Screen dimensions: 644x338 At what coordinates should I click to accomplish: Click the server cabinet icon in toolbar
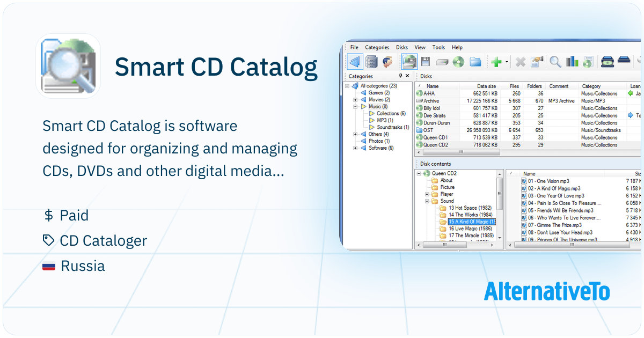click(x=371, y=62)
